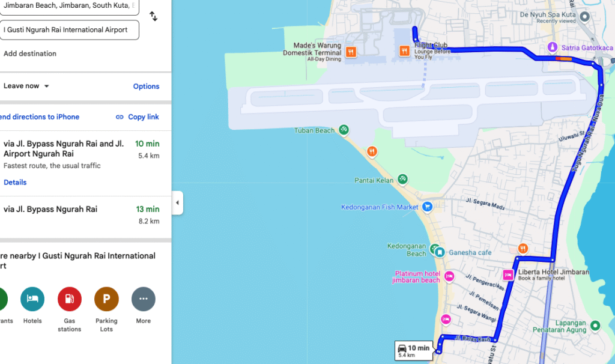
Task: Click the Liberta Hotel Jimbaran label
Action: coord(553,272)
